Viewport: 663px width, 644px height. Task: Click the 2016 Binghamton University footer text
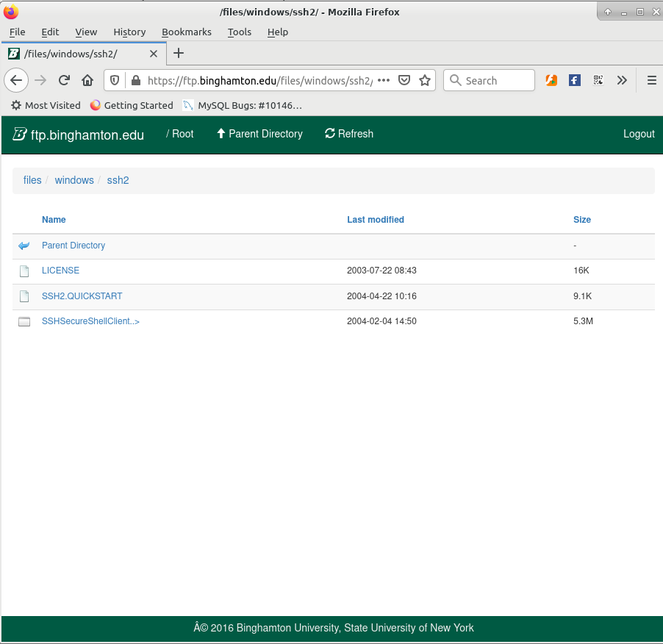(x=334, y=628)
